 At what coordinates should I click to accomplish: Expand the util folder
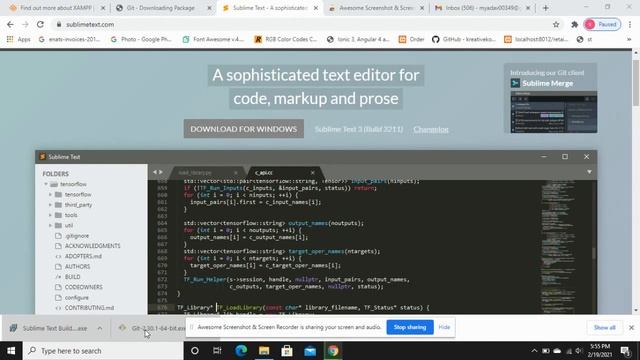point(50,225)
